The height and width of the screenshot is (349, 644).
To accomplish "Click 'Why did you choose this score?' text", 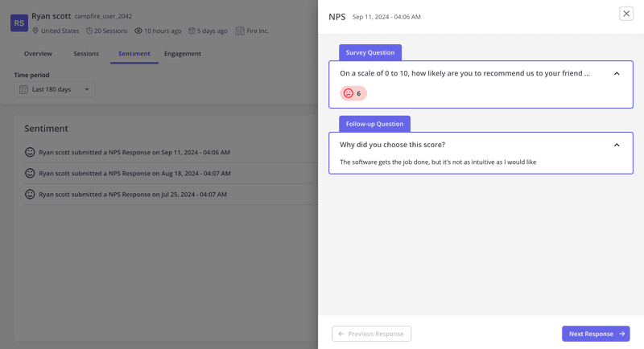I will [392, 145].
